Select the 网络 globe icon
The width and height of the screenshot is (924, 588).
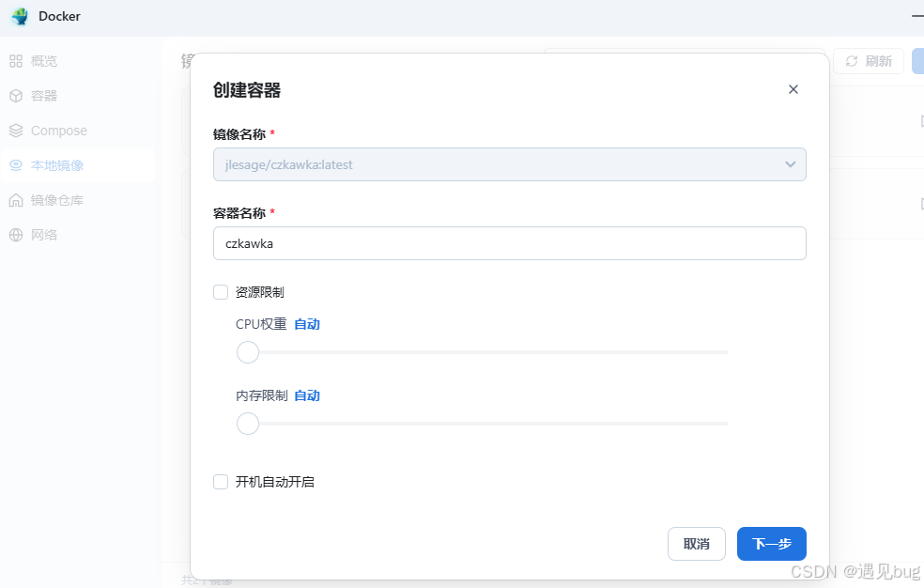(18, 234)
